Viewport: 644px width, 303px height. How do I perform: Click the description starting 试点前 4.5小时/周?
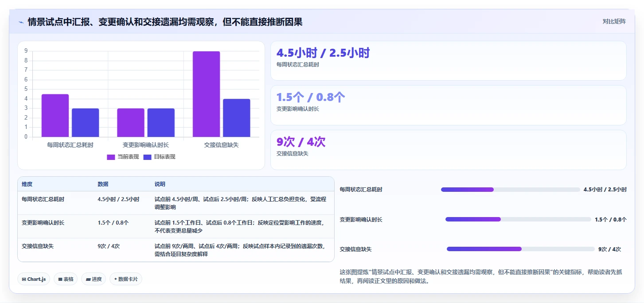tap(240, 203)
